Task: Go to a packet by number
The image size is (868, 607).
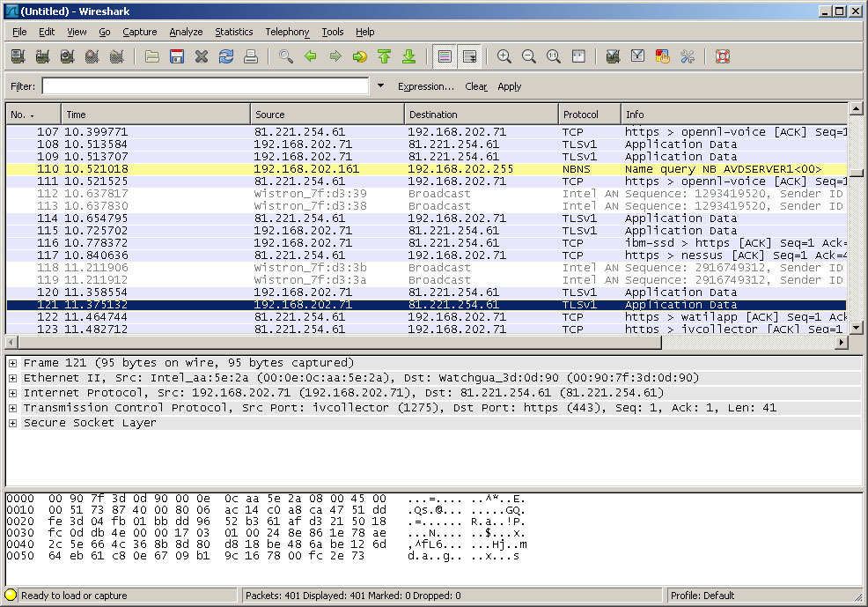Action: pyautogui.click(x=360, y=56)
